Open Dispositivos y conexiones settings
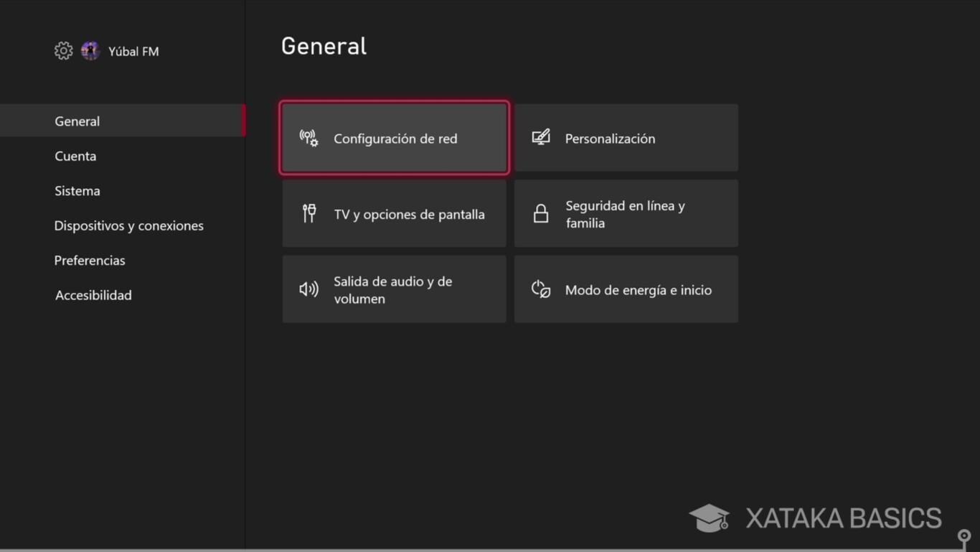 pyautogui.click(x=129, y=225)
